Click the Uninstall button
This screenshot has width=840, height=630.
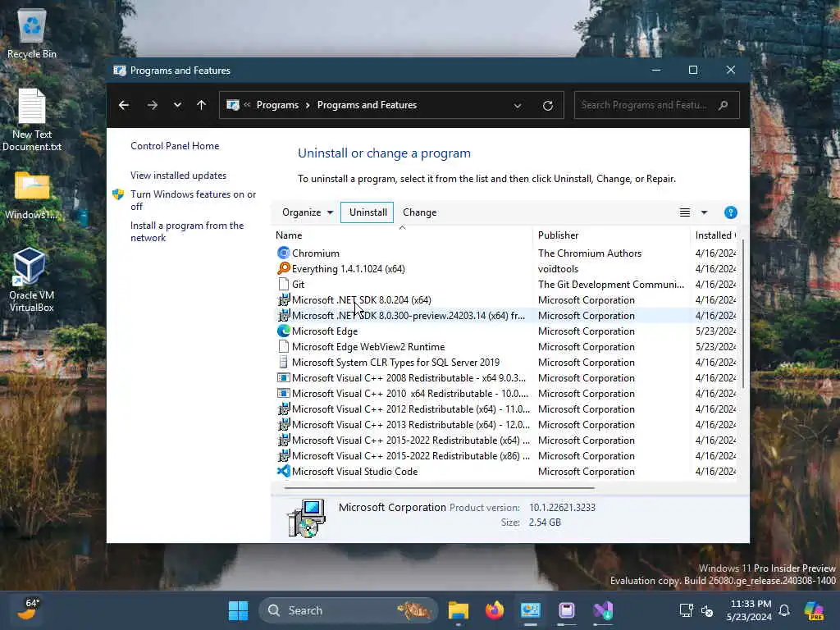pos(367,212)
